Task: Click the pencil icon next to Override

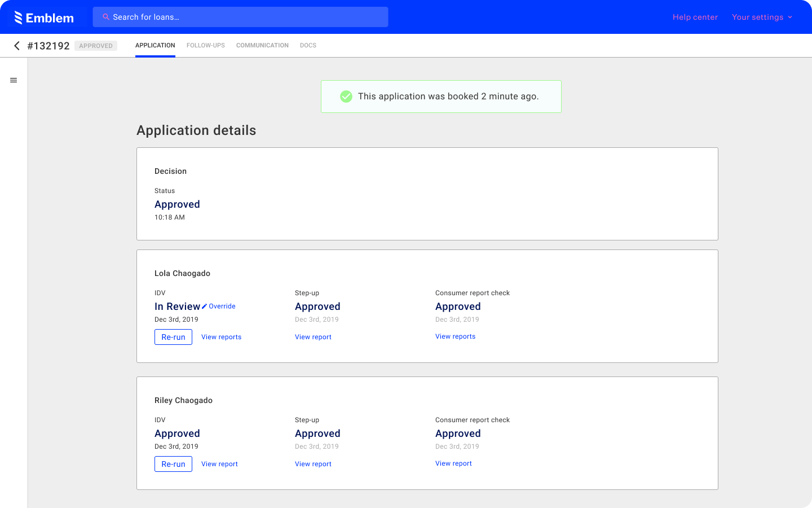Action: [204, 306]
